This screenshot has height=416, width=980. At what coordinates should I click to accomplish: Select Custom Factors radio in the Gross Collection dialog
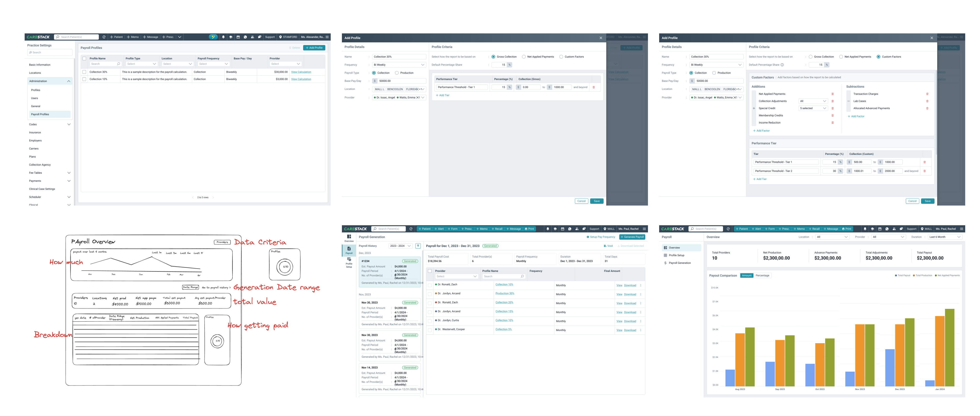click(x=561, y=57)
